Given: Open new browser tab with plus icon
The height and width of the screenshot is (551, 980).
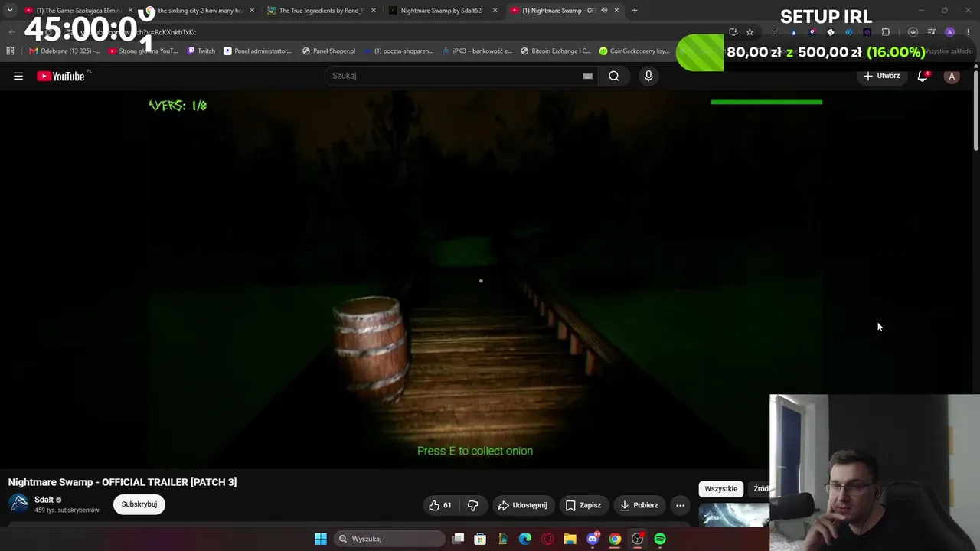Looking at the screenshot, I should 635,11.
